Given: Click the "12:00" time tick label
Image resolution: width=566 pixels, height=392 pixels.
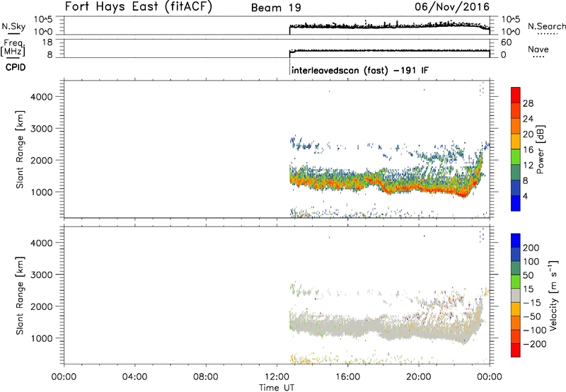Looking at the screenshot, I should click(277, 377).
